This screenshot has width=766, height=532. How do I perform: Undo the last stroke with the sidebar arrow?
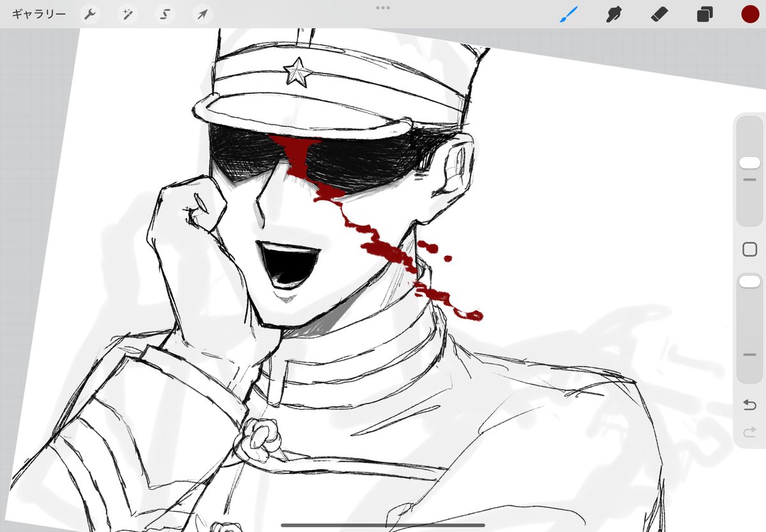(x=749, y=405)
